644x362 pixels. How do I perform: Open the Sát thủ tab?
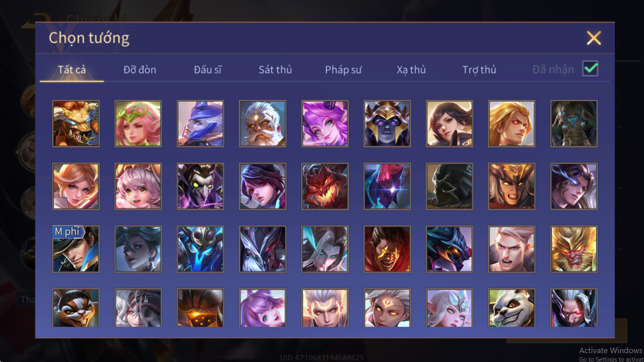pos(275,70)
